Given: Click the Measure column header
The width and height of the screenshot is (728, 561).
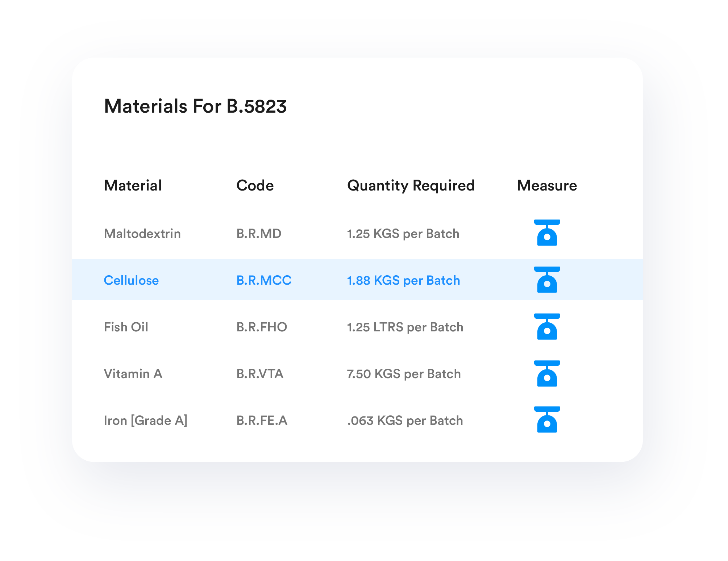Looking at the screenshot, I should pyautogui.click(x=547, y=185).
